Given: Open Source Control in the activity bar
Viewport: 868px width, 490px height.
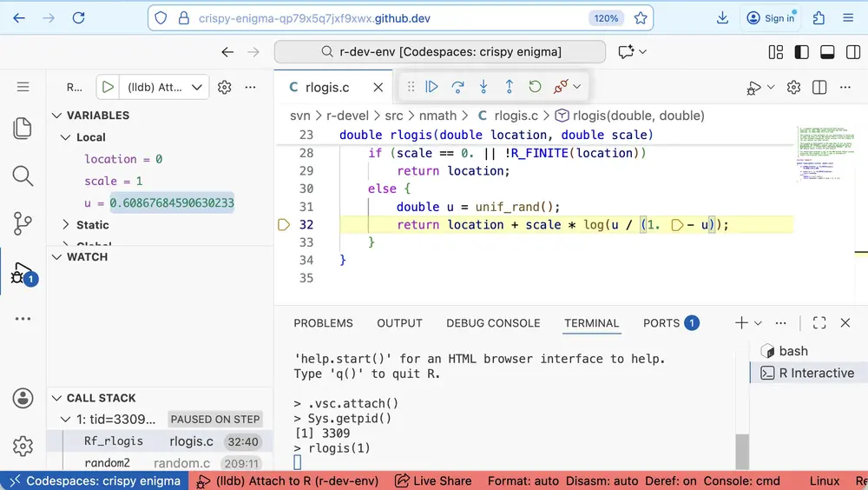Looking at the screenshot, I should click(x=23, y=223).
